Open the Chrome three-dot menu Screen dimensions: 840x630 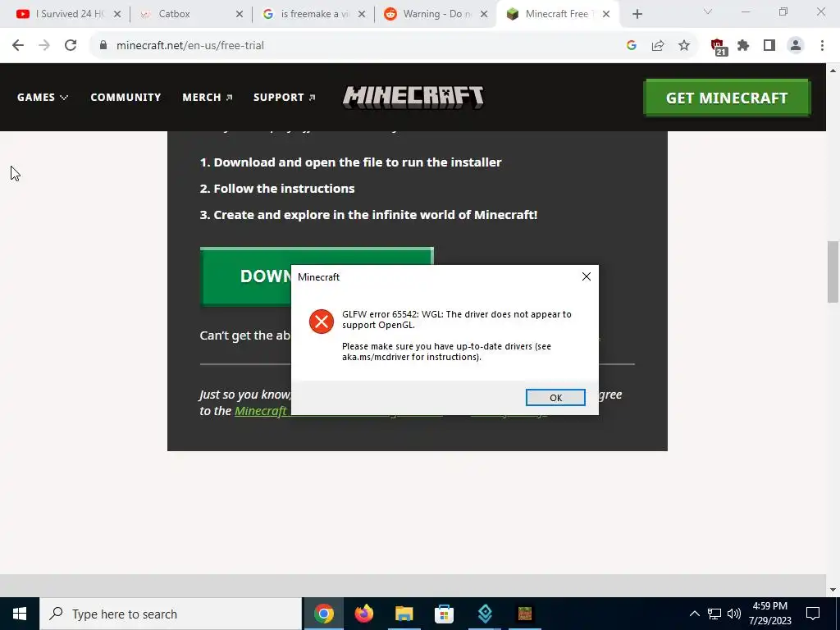point(822,46)
